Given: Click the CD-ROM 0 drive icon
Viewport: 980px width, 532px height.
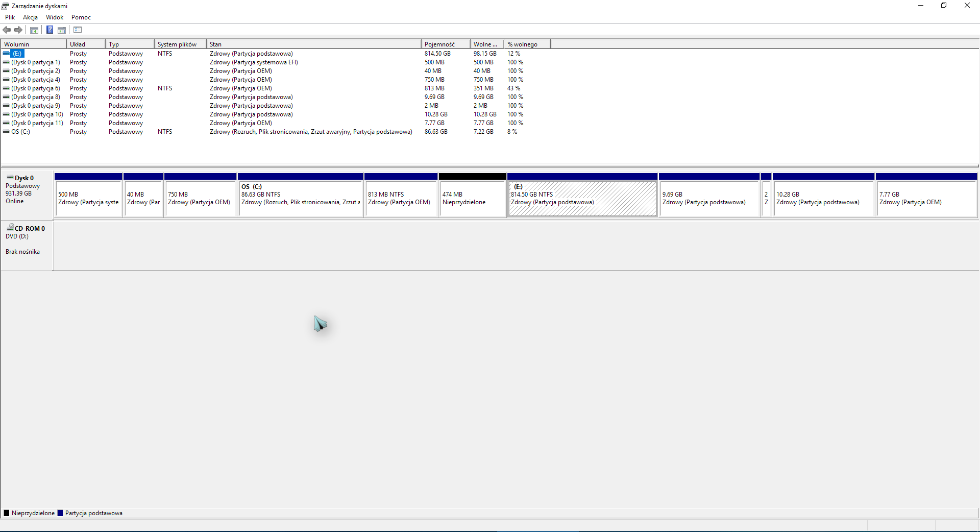Looking at the screenshot, I should (x=10, y=227).
